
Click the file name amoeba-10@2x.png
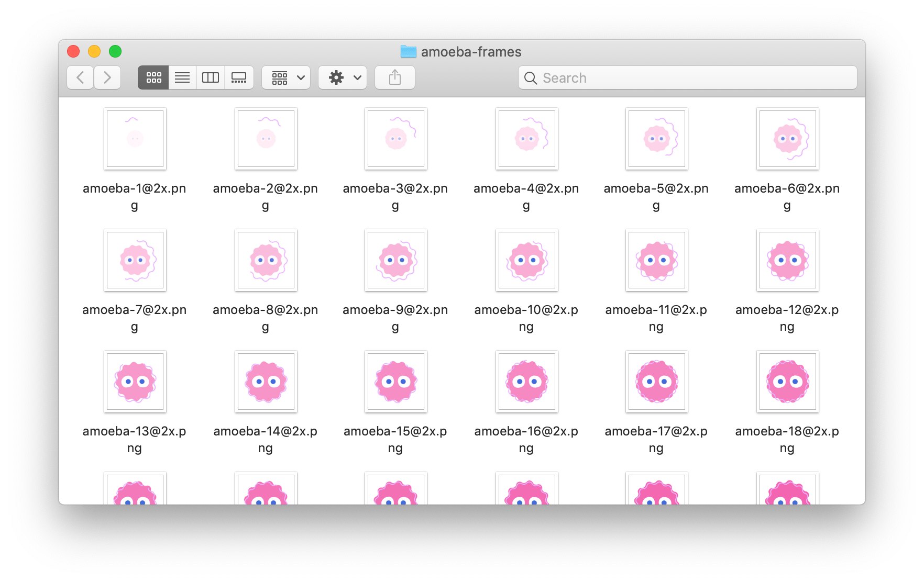coord(526,318)
